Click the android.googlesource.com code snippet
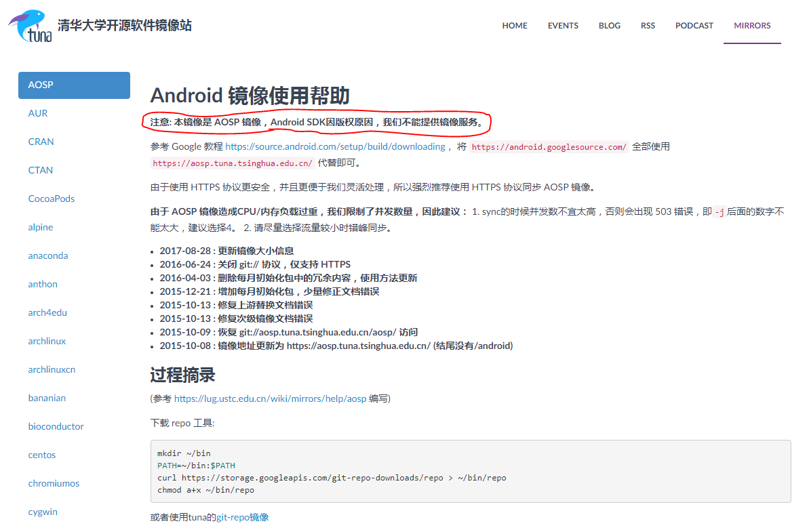 tap(549, 147)
